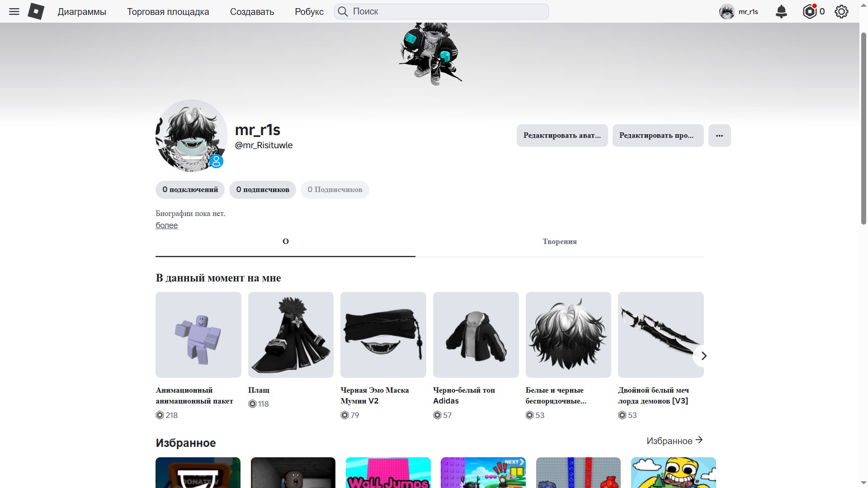Open the hamburger navigation menu
Viewport: 868px width, 488px height.
[x=14, y=11]
